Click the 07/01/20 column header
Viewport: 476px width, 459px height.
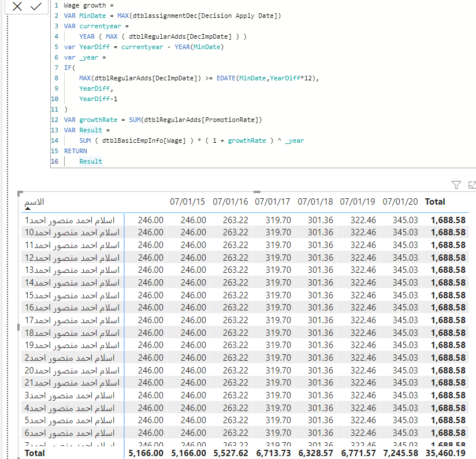pos(400,202)
